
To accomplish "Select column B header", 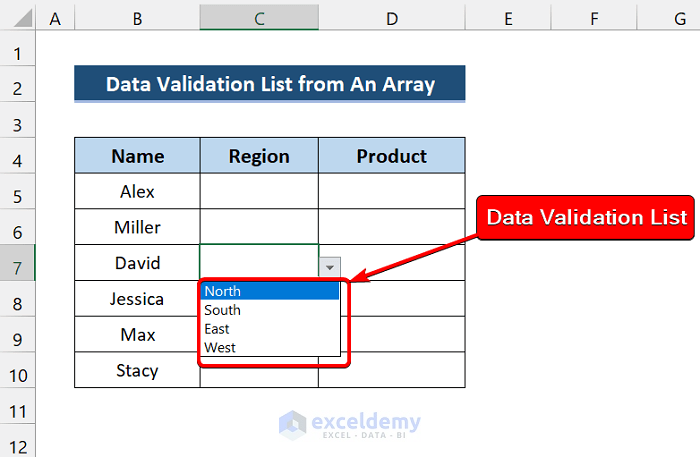I will 137,16.
